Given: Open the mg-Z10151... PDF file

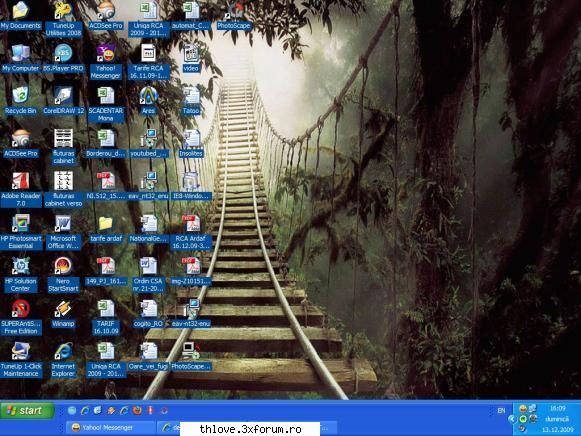Looking at the screenshot, I should [x=191, y=270].
